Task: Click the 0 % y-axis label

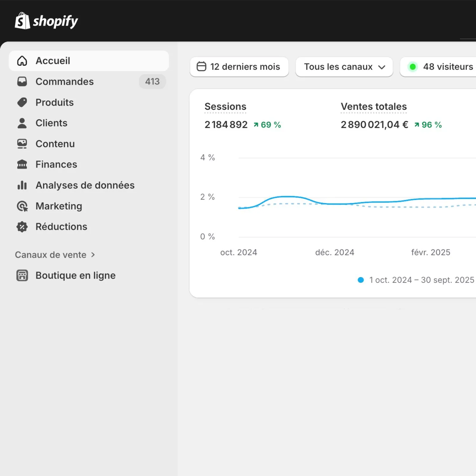Action: tap(208, 236)
